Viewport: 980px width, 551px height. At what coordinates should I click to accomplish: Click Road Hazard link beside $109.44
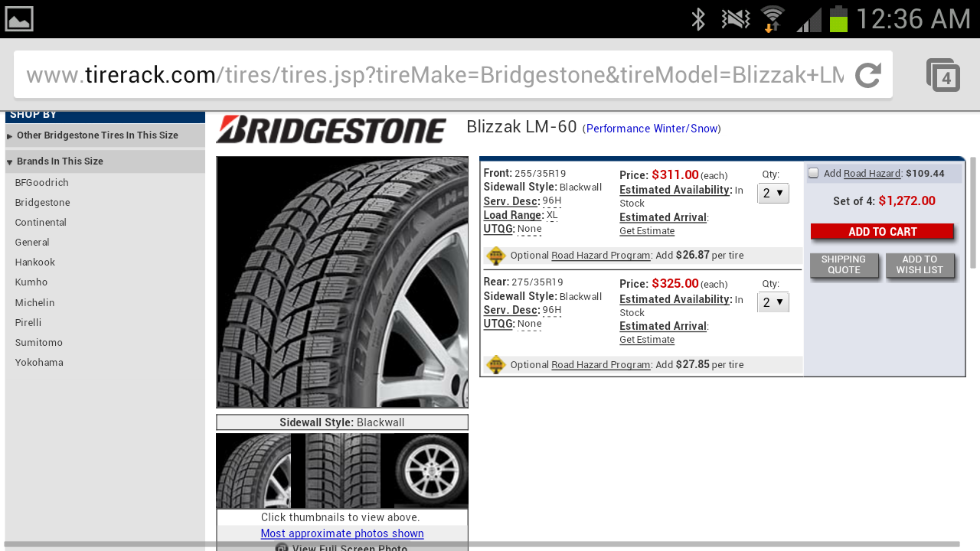point(872,174)
